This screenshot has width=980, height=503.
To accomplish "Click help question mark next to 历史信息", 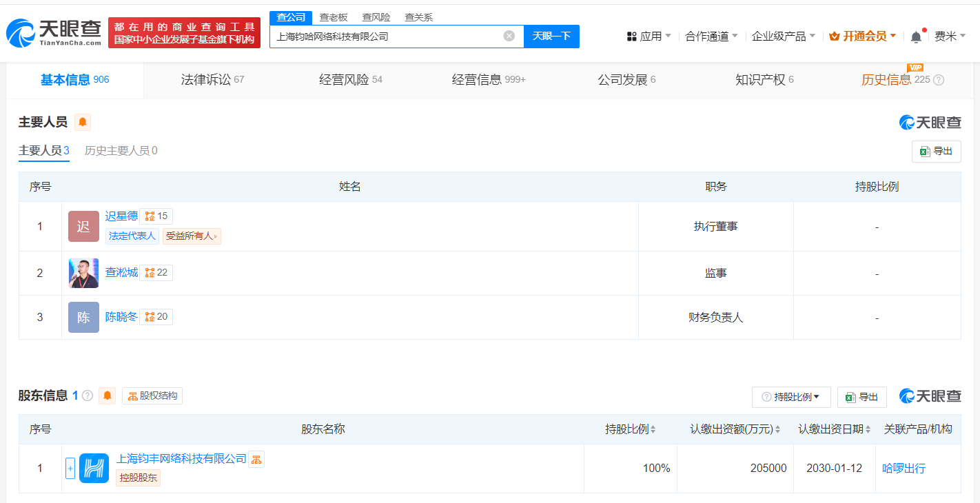I will 938,80.
